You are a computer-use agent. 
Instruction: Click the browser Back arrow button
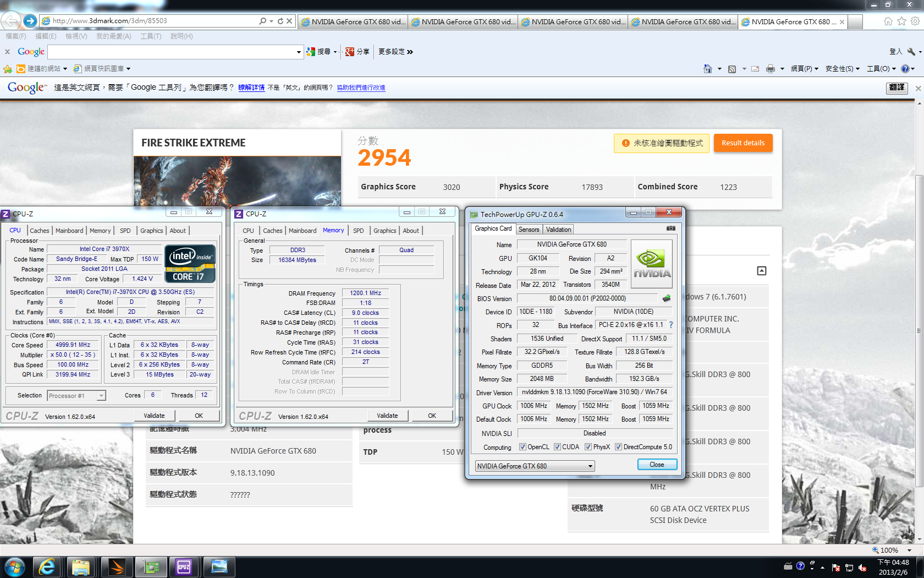point(10,21)
